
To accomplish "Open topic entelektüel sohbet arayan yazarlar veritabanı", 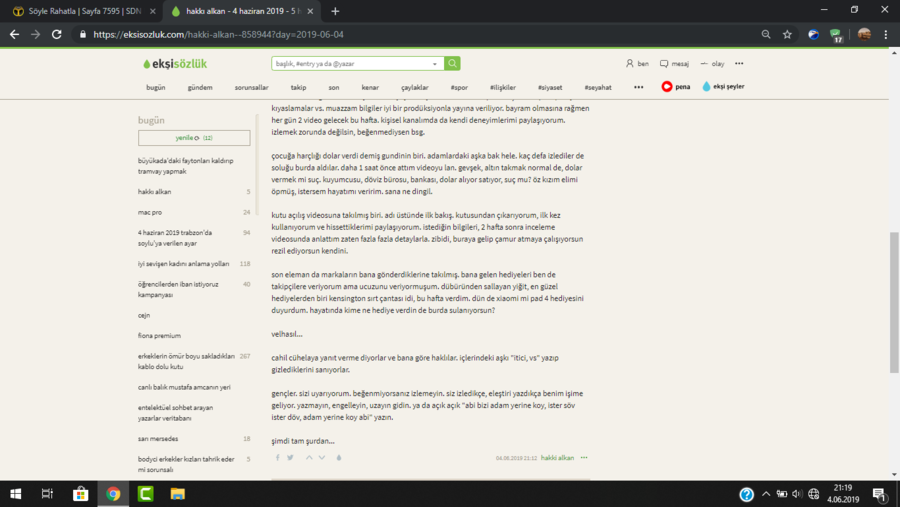I will click(x=176, y=413).
